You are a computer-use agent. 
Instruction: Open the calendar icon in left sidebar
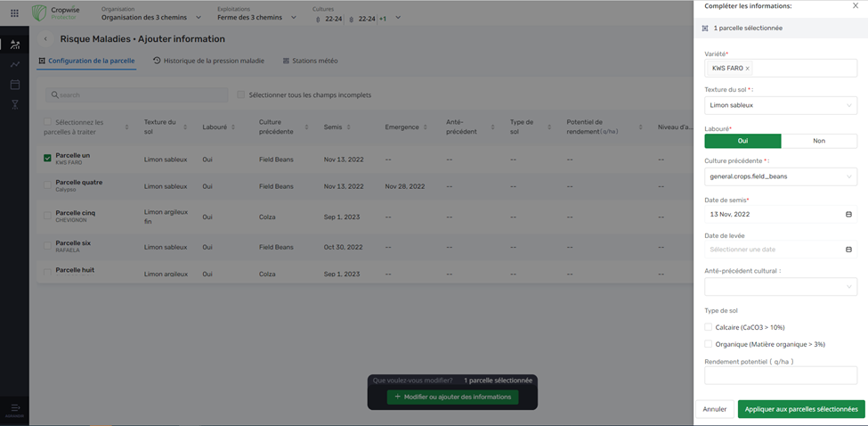click(14, 85)
